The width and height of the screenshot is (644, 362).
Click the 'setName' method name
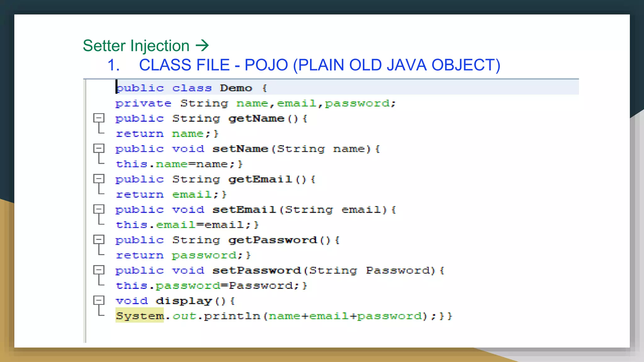click(240, 149)
